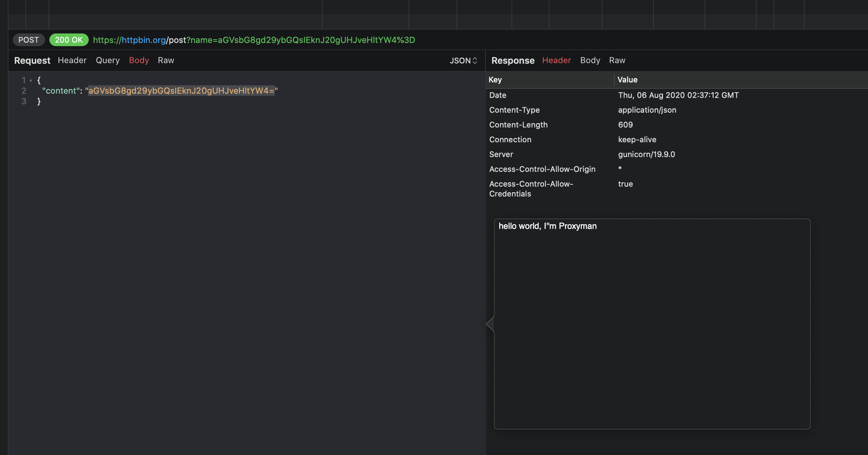The image size is (868, 455).
Task: Select the Request Body tab
Action: coord(139,60)
